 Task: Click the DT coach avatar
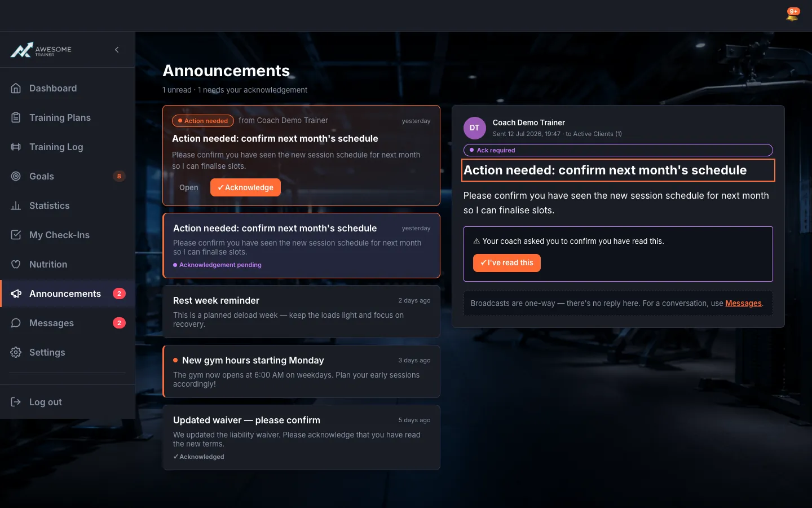point(475,128)
